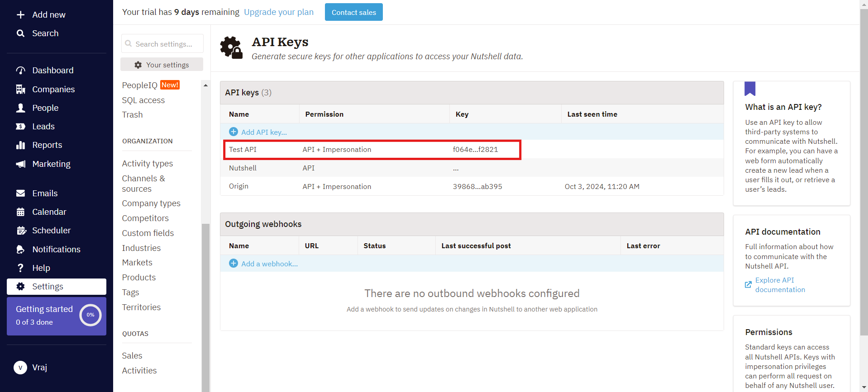Open Tags settings
This screenshot has width=868, height=392.
pyautogui.click(x=130, y=293)
